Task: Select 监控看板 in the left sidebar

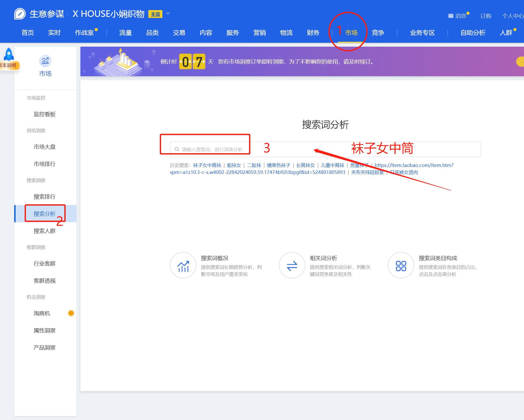Action: (x=44, y=114)
